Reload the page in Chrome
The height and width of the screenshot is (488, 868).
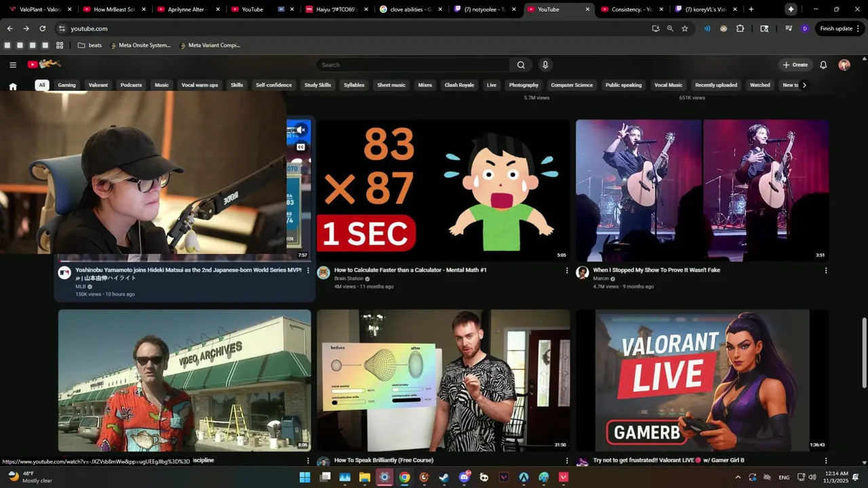[x=42, y=28]
